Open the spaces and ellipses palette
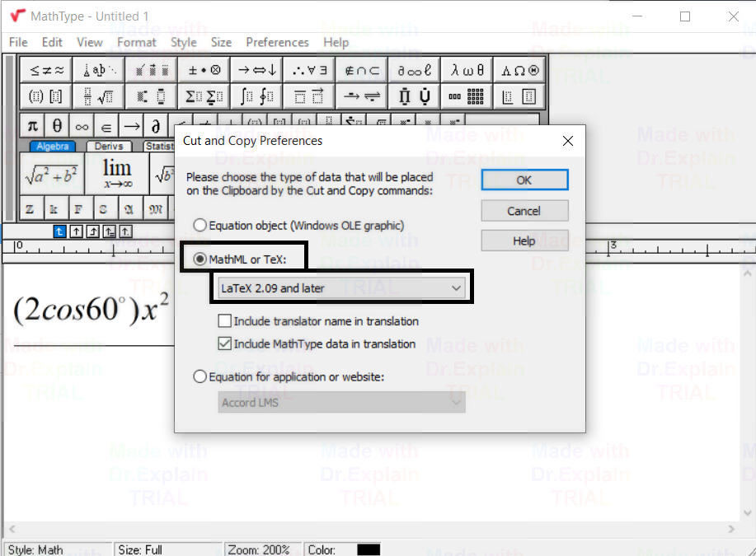 click(x=99, y=71)
